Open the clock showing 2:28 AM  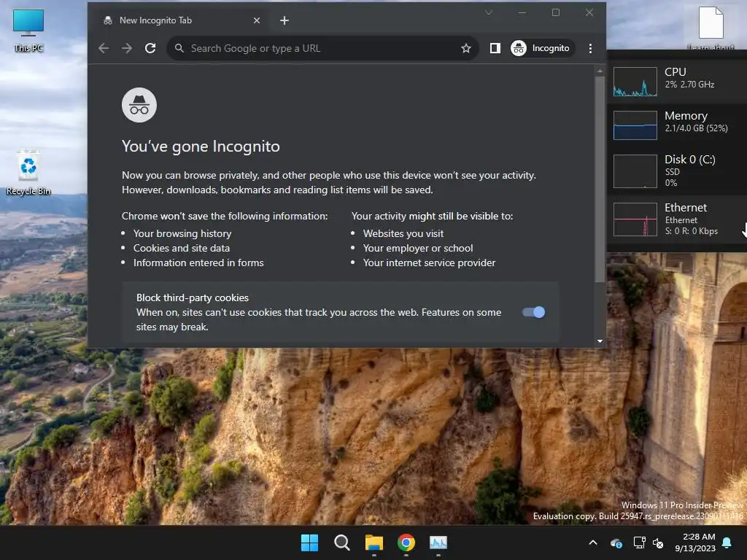pos(695,542)
